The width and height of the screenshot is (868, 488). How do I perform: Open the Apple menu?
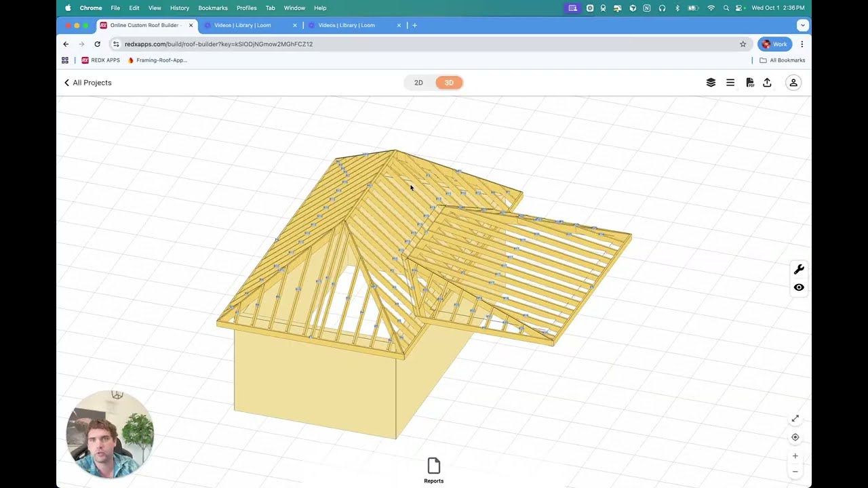[x=68, y=8]
